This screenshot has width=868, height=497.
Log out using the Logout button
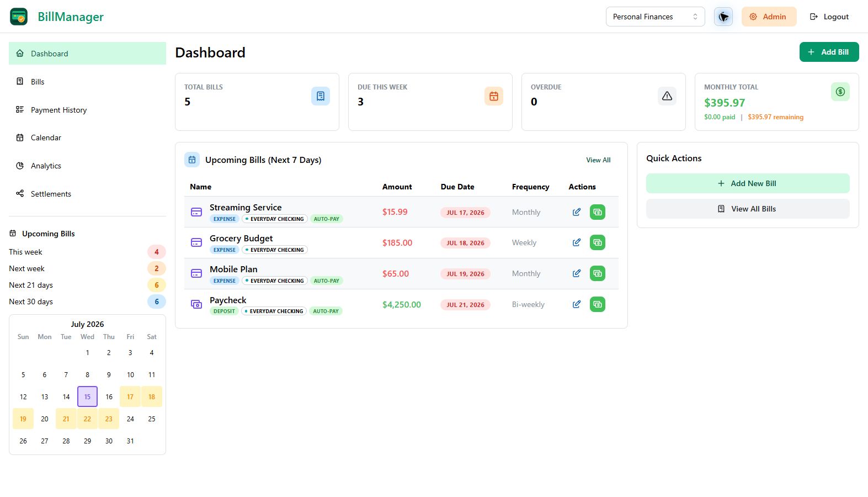(829, 17)
